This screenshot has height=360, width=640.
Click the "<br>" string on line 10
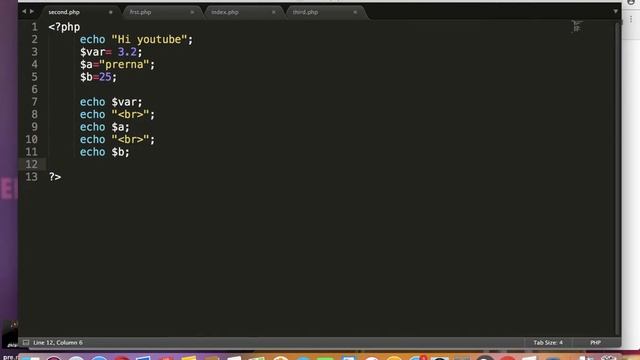130,140
